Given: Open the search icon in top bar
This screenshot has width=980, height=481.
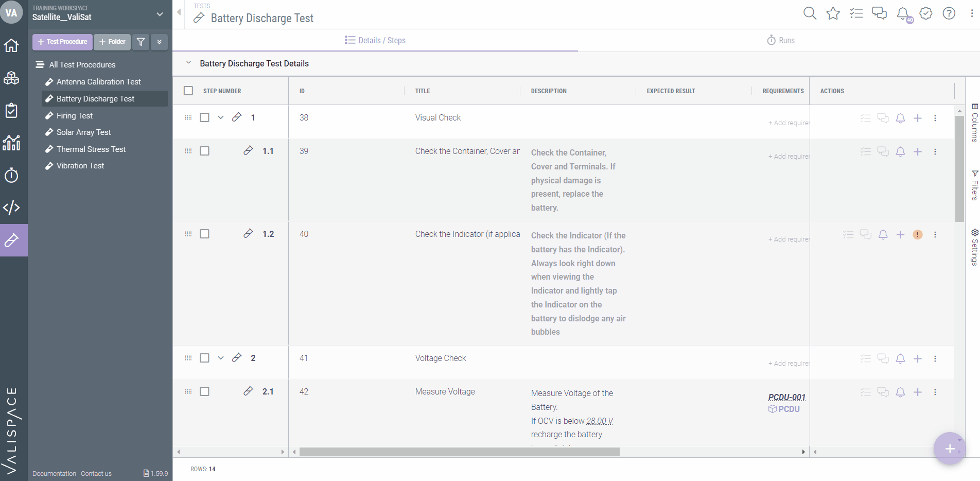Looking at the screenshot, I should click(x=810, y=13).
